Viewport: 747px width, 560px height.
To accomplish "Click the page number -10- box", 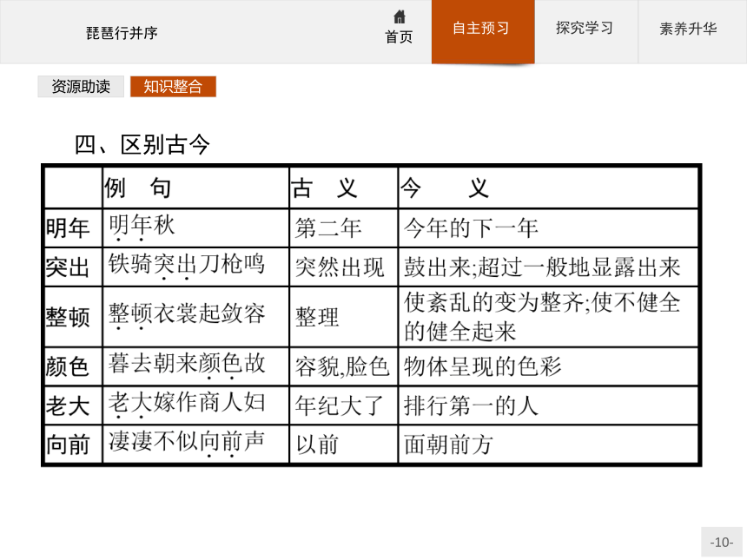I will [x=721, y=542].
